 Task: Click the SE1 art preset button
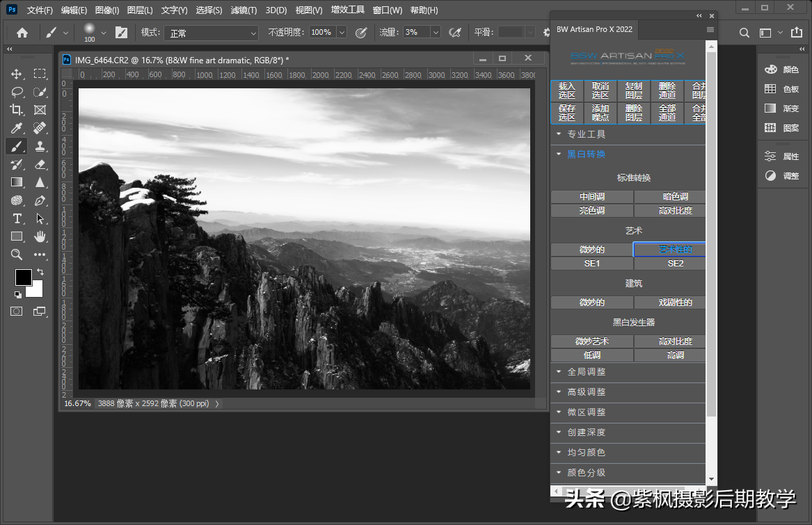click(592, 264)
